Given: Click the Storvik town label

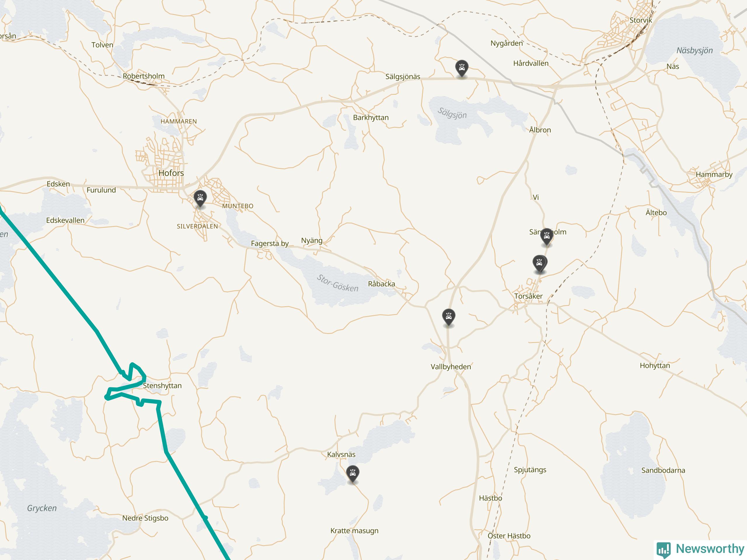Looking at the screenshot, I should [640, 20].
